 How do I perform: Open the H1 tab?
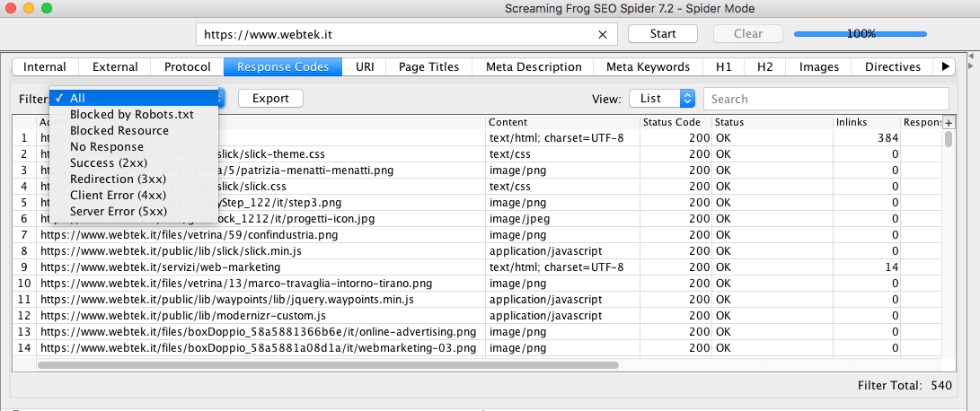click(724, 66)
